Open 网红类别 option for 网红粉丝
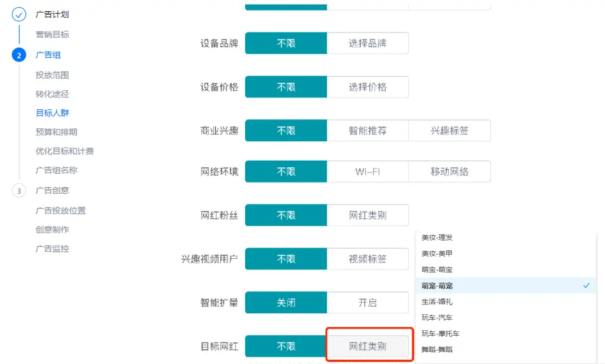The height and width of the screenshot is (364, 605). 367,215
